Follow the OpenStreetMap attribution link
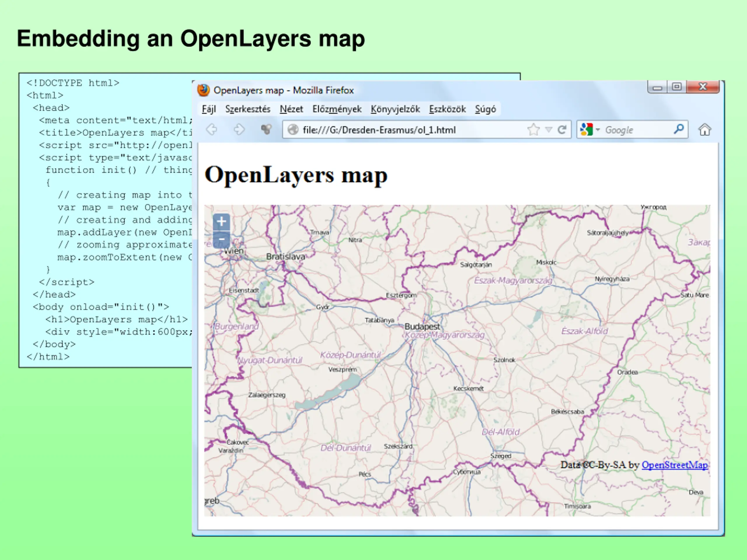 [674, 465]
